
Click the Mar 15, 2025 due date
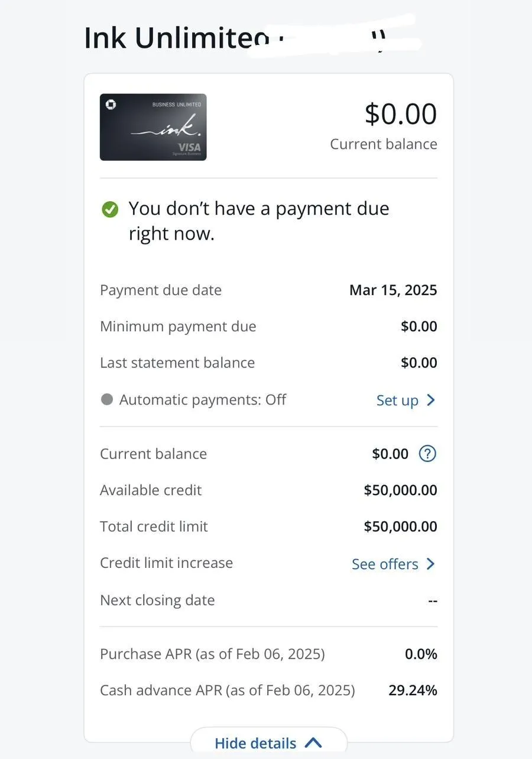[x=393, y=290]
